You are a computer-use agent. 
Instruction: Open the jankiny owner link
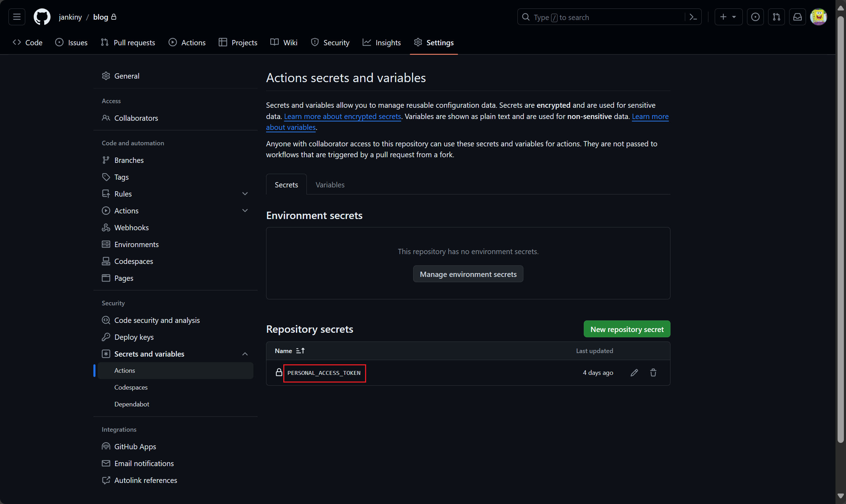click(70, 17)
